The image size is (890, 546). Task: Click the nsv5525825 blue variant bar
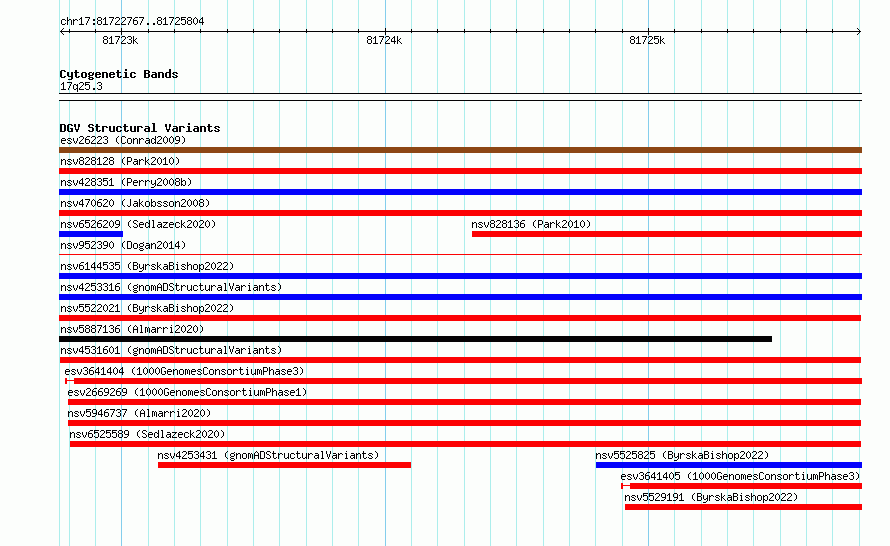[x=729, y=465]
